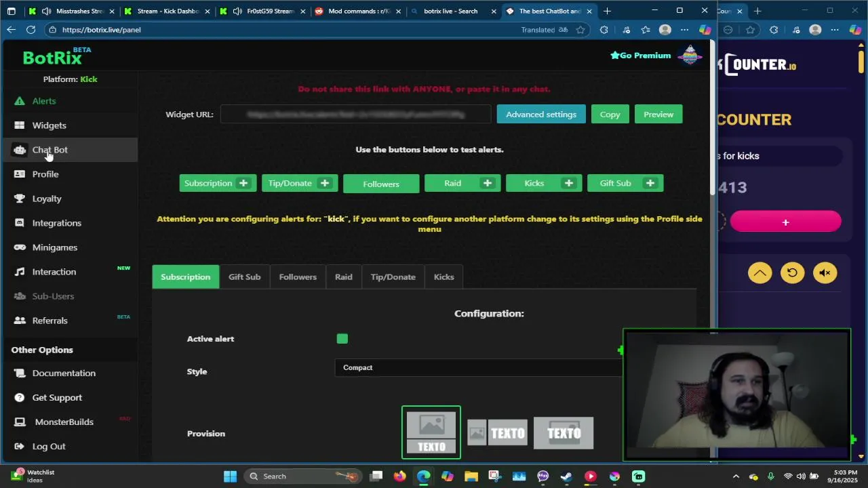Click the Documentation book icon

pyautogui.click(x=19, y=373)
